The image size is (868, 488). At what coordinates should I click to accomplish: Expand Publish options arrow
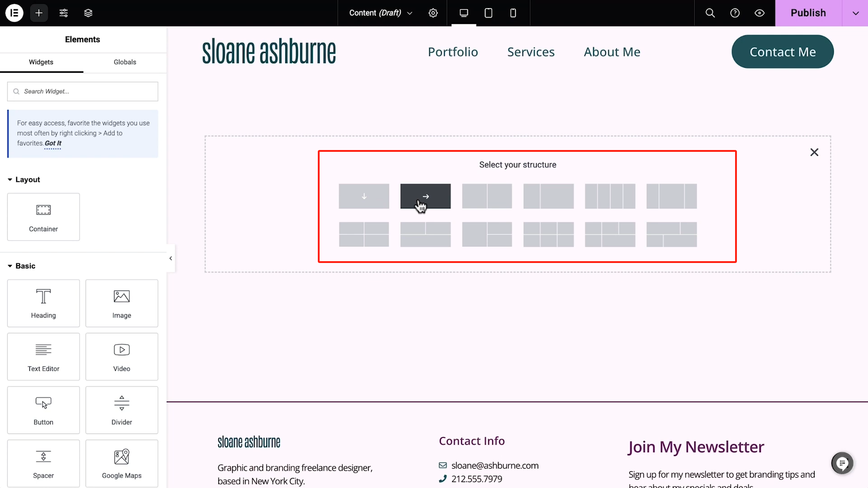click(x=855, y=13)
